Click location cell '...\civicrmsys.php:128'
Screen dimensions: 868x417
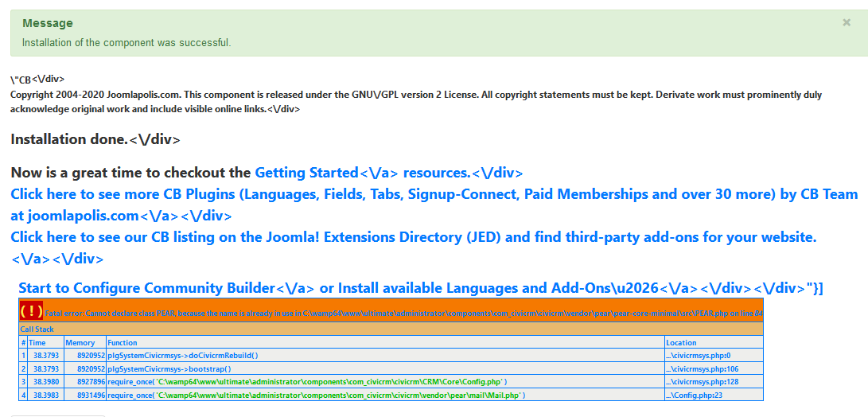click(x=714, y=381)
